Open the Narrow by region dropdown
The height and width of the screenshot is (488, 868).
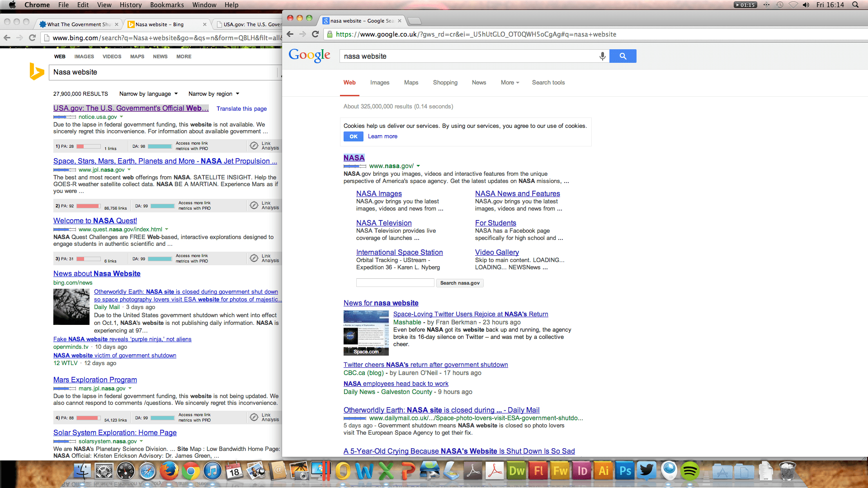click(x=213, y=94)
